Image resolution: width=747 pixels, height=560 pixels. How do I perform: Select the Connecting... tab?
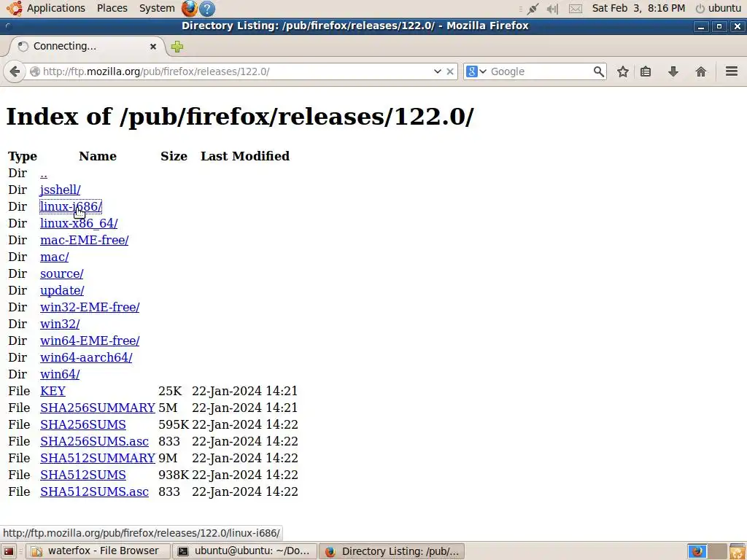(88, 46)
